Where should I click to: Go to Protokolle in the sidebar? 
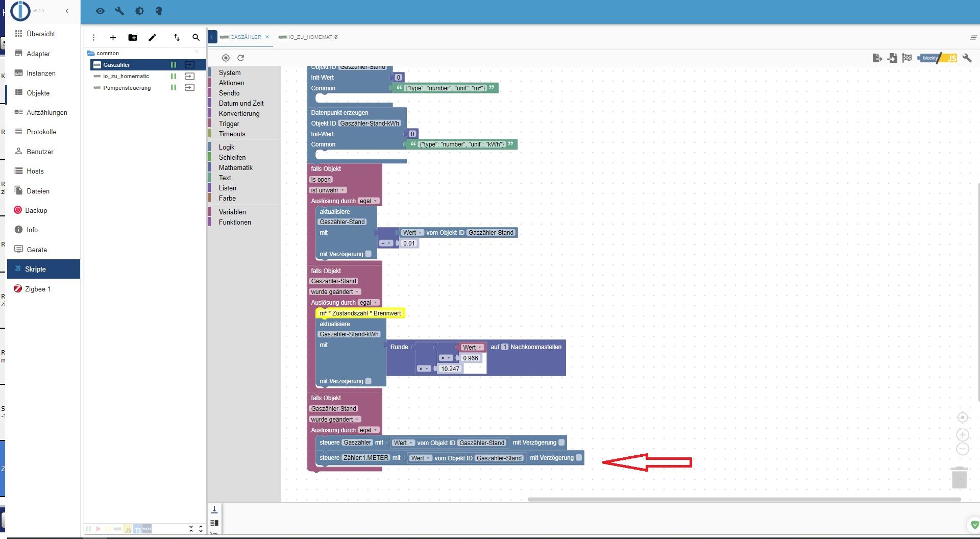[x=41, y=132]
